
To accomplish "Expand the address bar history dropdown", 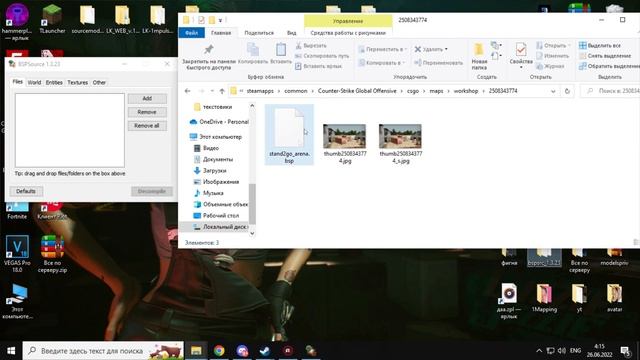I will [x=553, y=91].
